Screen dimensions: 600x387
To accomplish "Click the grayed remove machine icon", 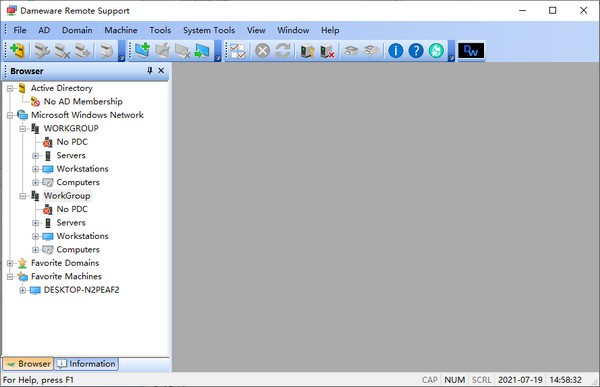I will pos(182,51).
